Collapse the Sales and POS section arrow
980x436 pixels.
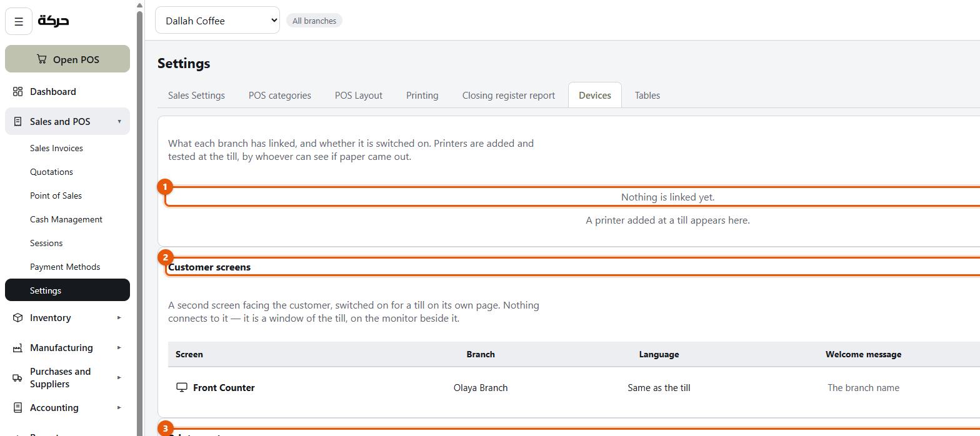[119, 121]
